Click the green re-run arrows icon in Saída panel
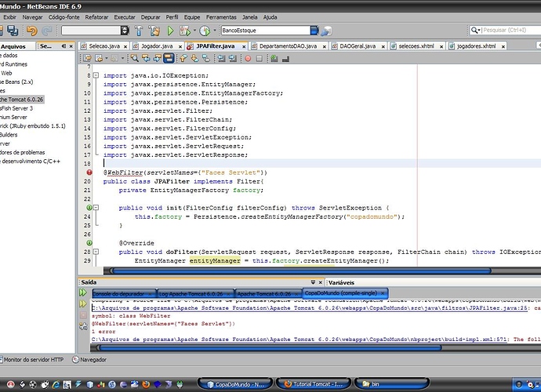Viewport: 541px width, 392px height. 82,292
